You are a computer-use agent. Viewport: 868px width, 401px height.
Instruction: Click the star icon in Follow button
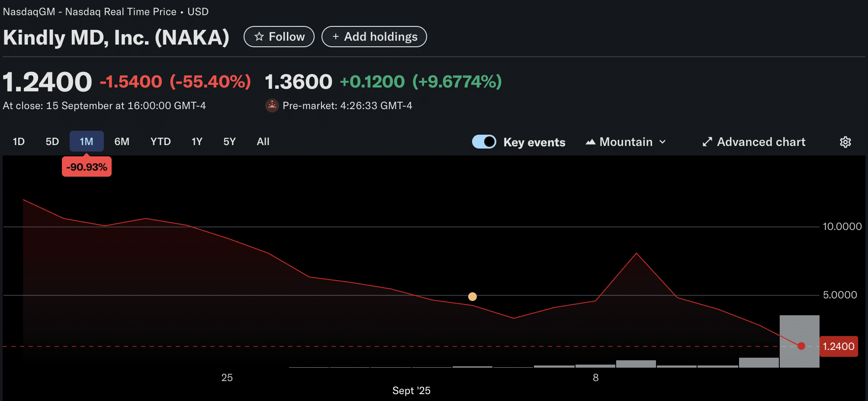click(259, 37)
